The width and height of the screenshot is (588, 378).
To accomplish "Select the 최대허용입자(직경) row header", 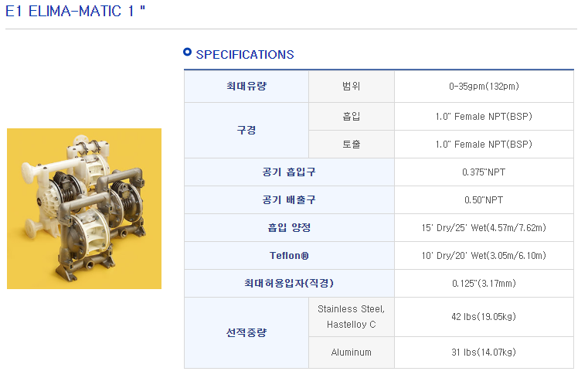I will pos(289,283).
